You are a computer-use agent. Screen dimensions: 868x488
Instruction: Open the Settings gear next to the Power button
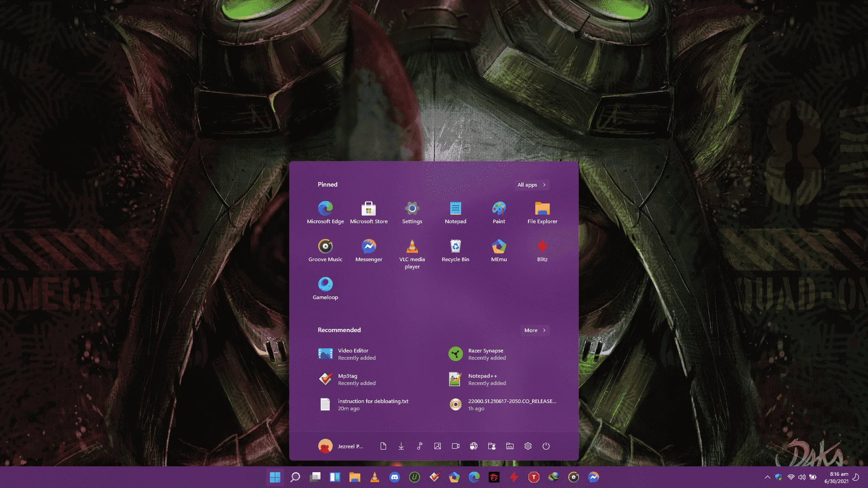(528, 446)
